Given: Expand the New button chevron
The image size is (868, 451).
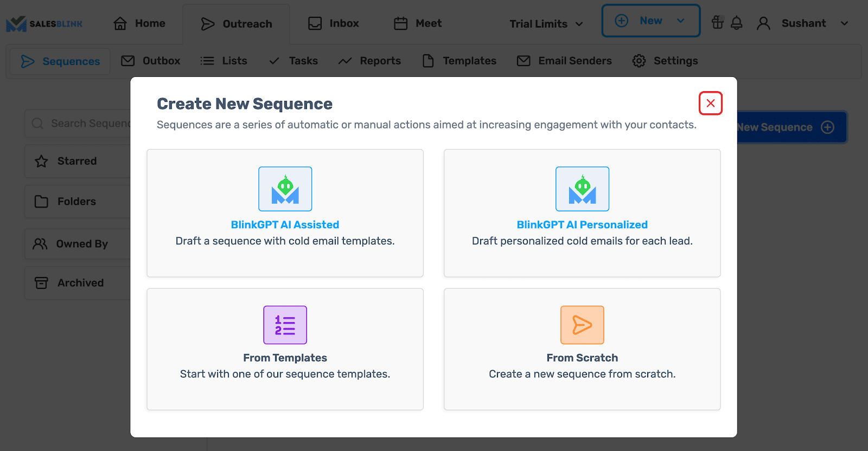Looking at the screenshot, I should (680, 21).
